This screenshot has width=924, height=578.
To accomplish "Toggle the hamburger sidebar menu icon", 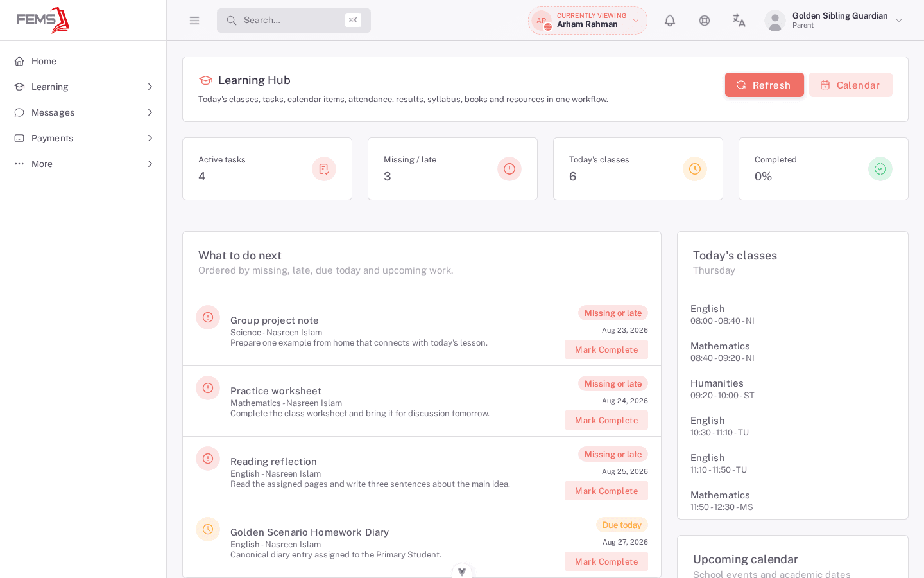I will coord(194,21).
